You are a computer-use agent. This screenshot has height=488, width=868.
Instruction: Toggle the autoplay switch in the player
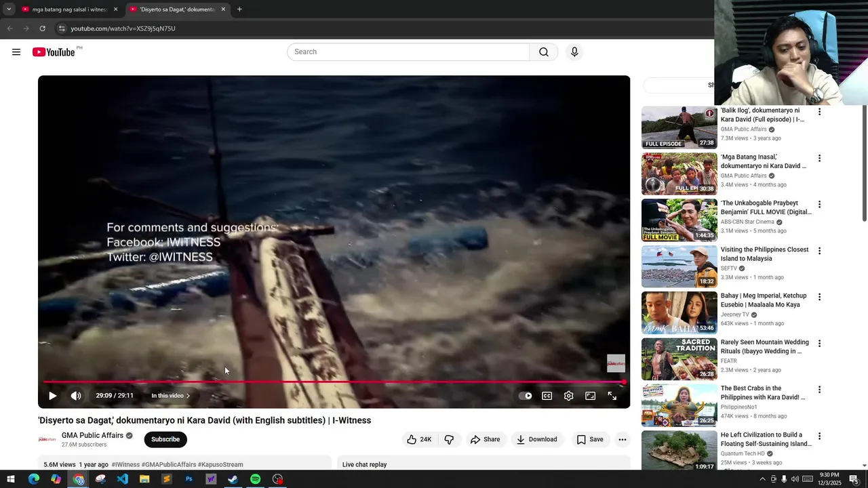[x=526, y=396]
